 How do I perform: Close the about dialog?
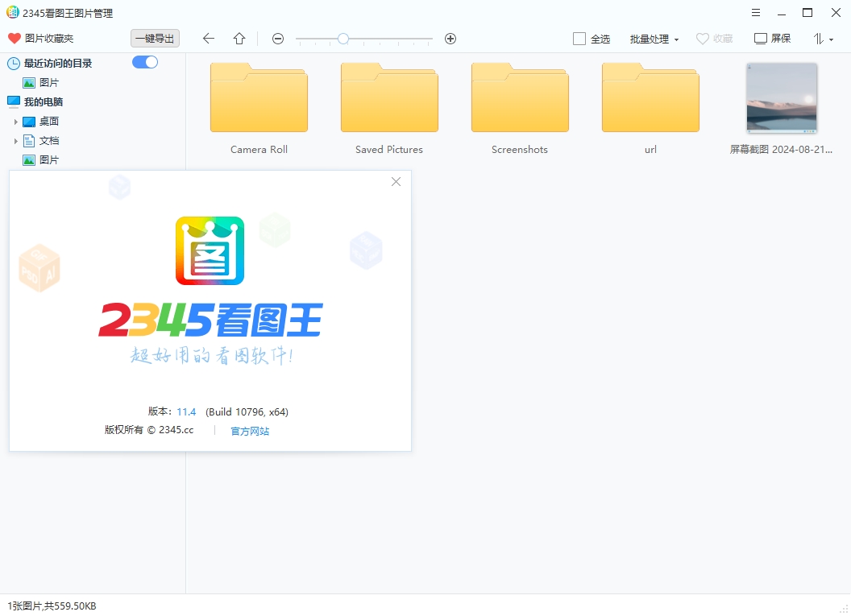coord(396,182)
